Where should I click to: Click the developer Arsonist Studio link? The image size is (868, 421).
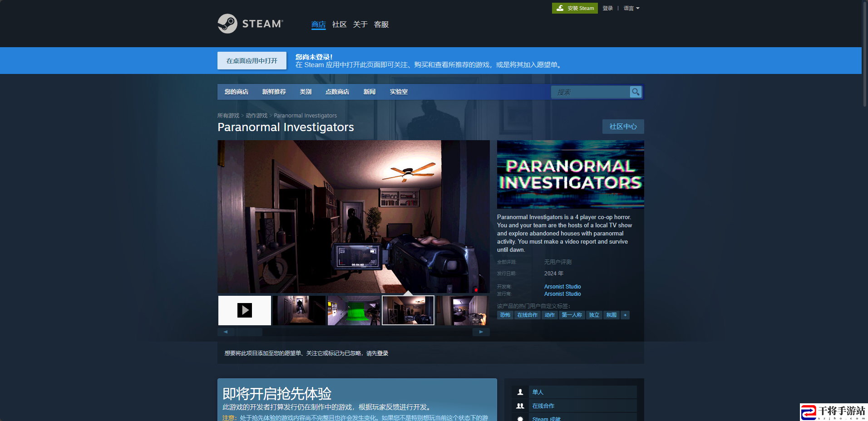pos(562,287)
